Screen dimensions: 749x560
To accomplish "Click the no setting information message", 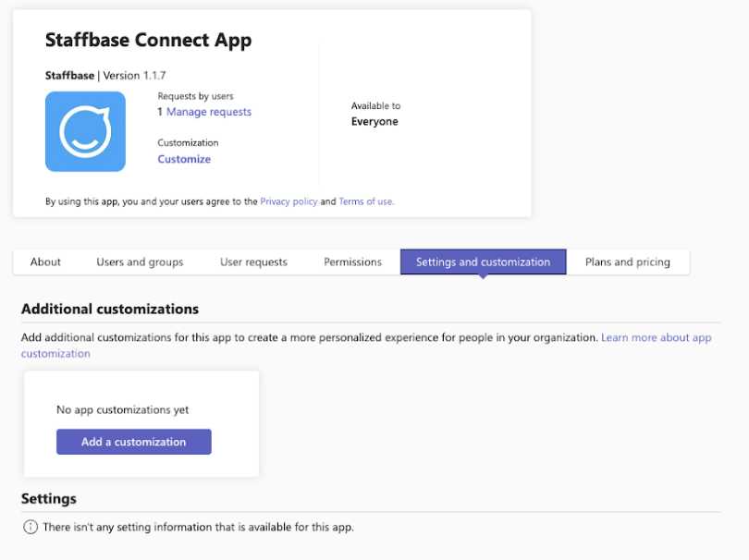I will (198, 527).
